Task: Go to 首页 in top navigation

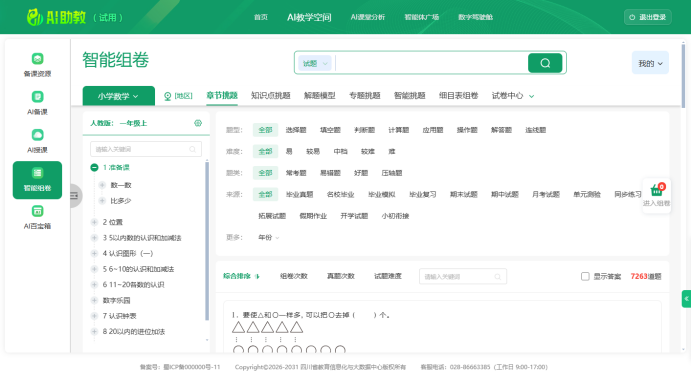Action: coord(260,17)
